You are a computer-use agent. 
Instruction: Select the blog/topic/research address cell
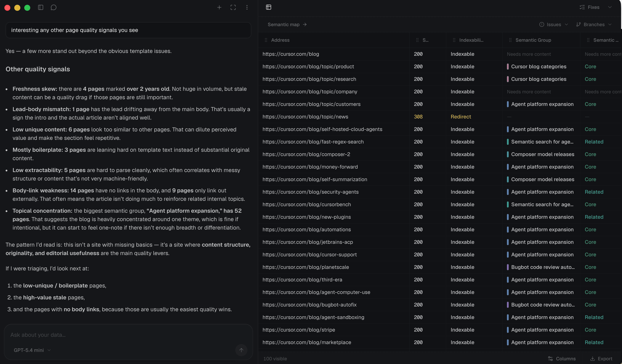[309, 79]
